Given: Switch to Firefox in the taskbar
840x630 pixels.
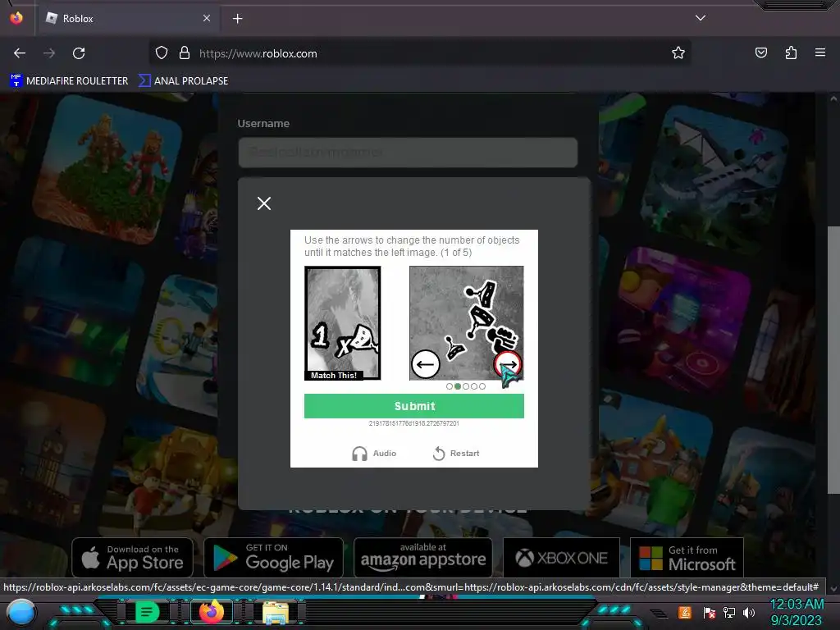Looking at the screenshot, I should tap(211, 612).
